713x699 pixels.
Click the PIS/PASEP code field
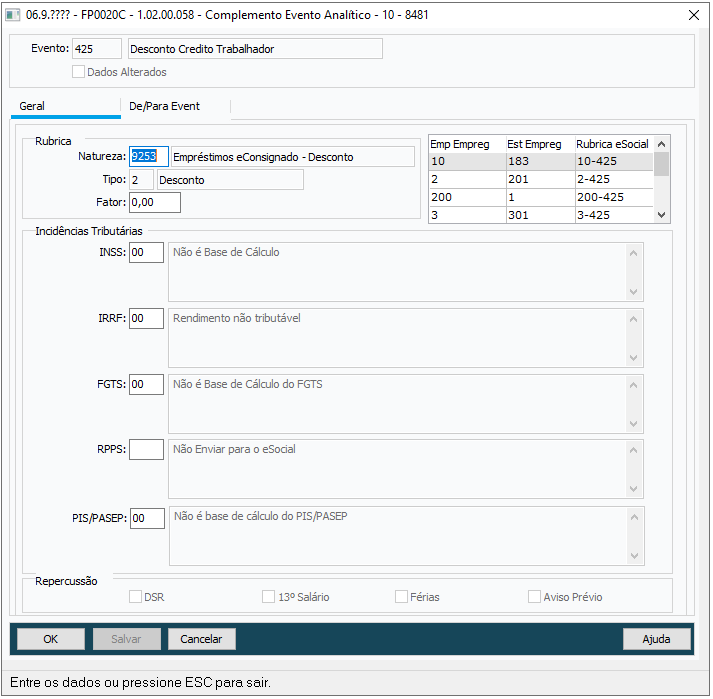point(147,518)
